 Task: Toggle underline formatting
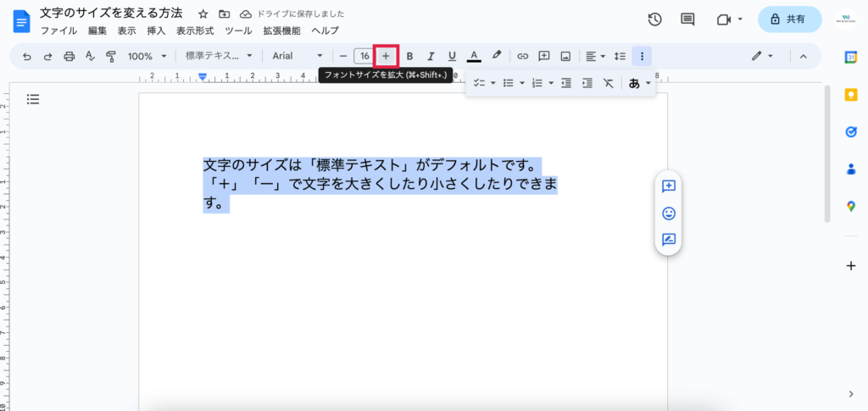click(x=452, y=56)
